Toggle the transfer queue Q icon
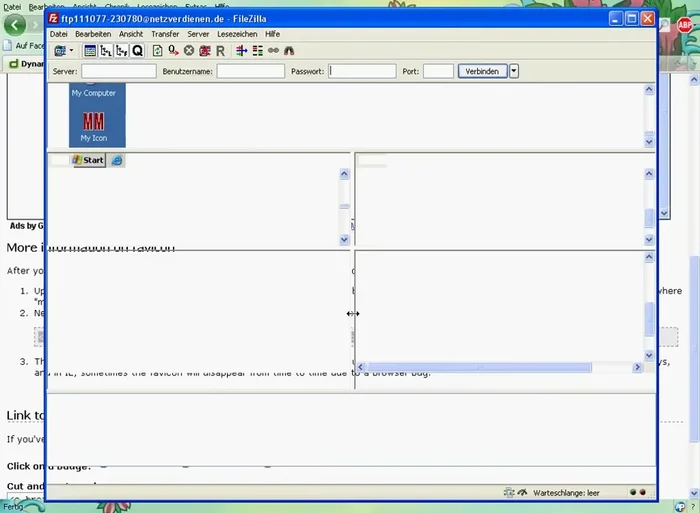This screenshot has width=700, height=513. point(138,51)
